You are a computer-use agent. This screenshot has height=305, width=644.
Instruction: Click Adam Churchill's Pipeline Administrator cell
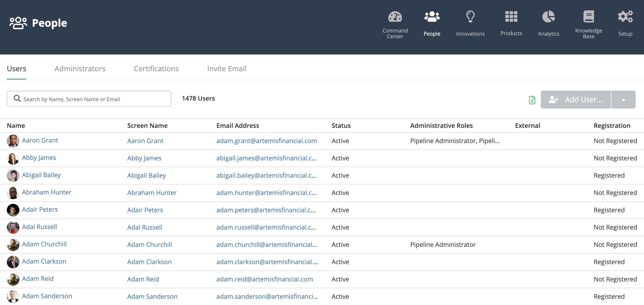tap(443, 245)
